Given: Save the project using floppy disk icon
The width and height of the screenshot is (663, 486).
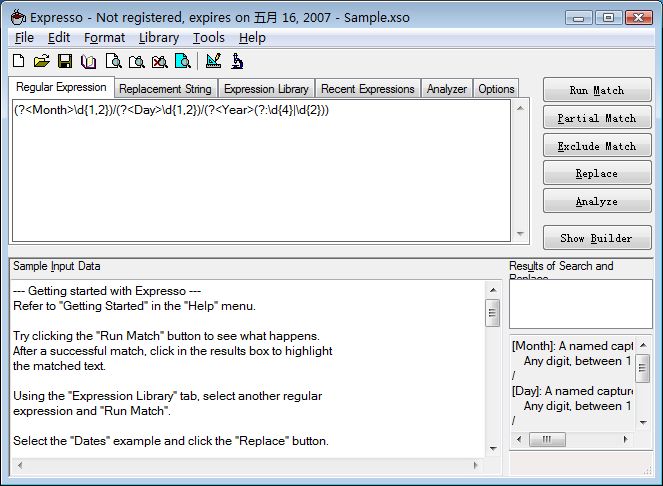Looking at the screenshot, I should pyautogui.click(x=65, y=61).
